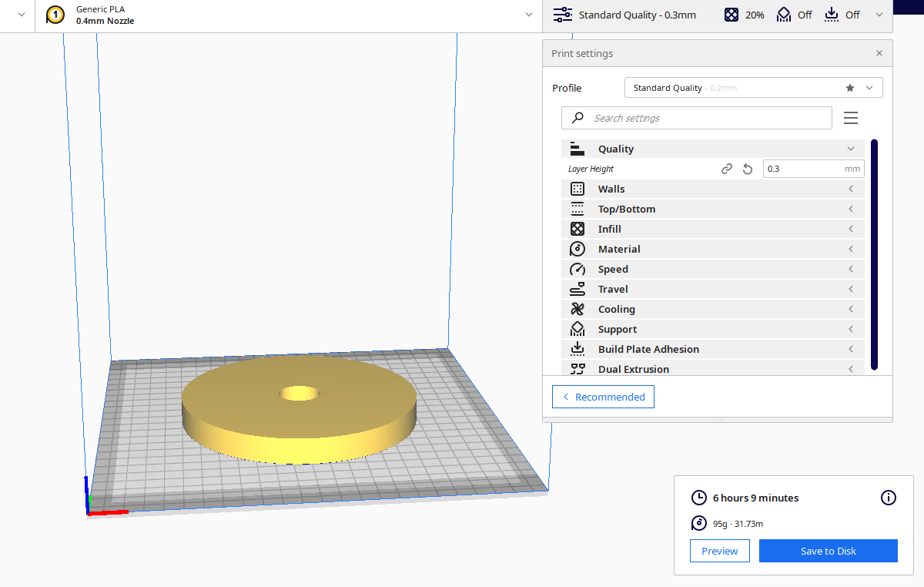Image resolution: width=924 pixels, height=587 pixels.
Task: Click the 20% infill icon
Action: pos(731,15)
